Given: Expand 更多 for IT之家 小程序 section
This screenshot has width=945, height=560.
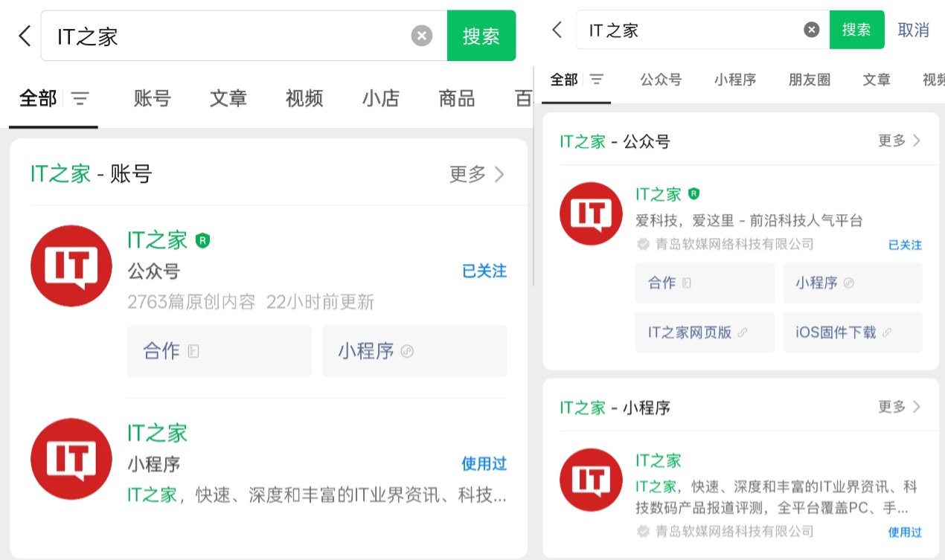Looking at the screenshot, I should 899,407.
